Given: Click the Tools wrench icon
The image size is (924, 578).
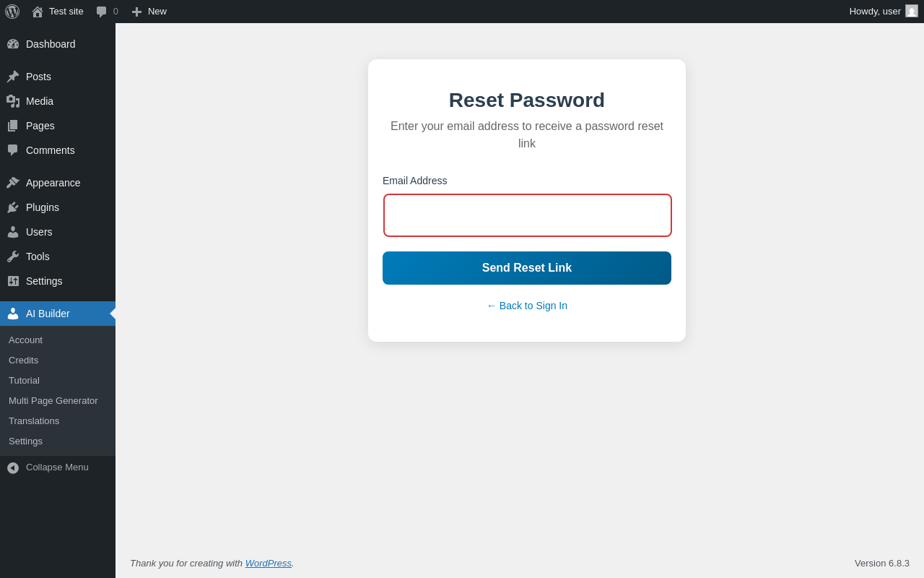Looking at the screenshot, I should point(13,256).
